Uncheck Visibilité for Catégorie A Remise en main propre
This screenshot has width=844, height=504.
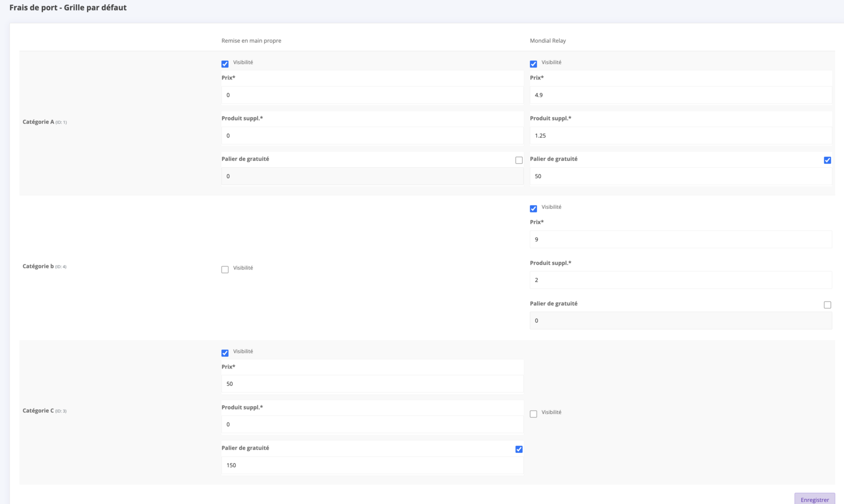[x=225, y=64]
